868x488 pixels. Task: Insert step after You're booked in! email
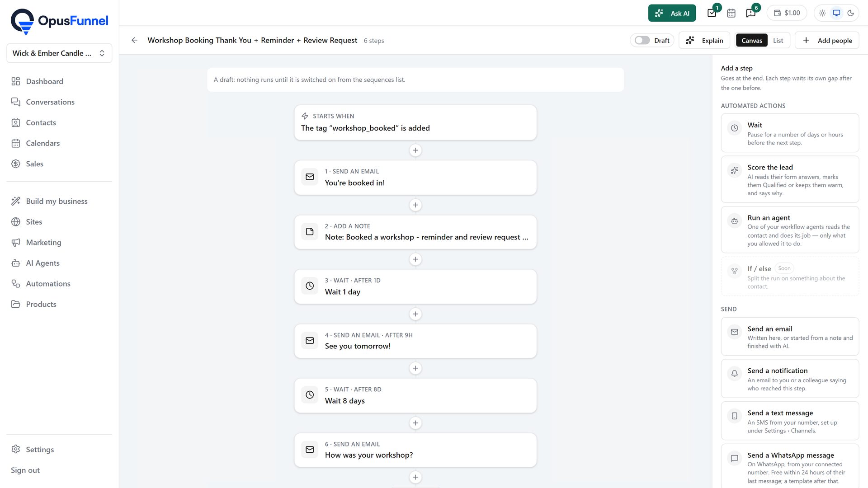click(x=415, y=205)
